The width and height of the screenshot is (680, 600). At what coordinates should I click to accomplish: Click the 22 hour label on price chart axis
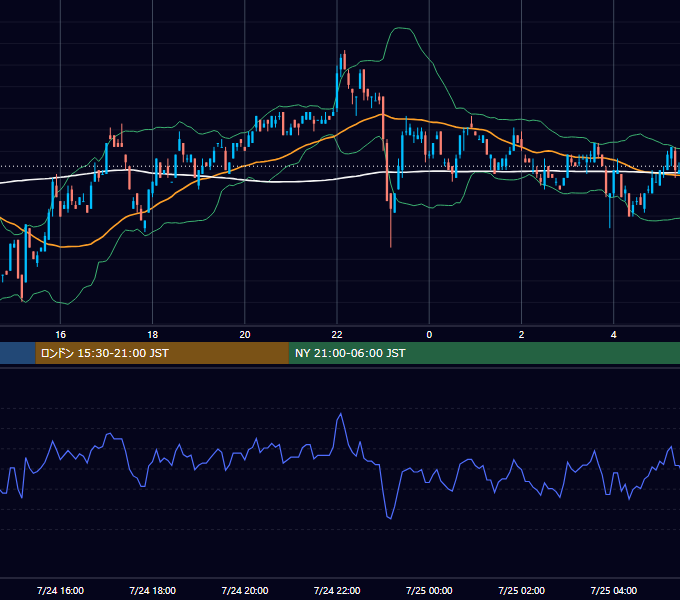[337, 335]
